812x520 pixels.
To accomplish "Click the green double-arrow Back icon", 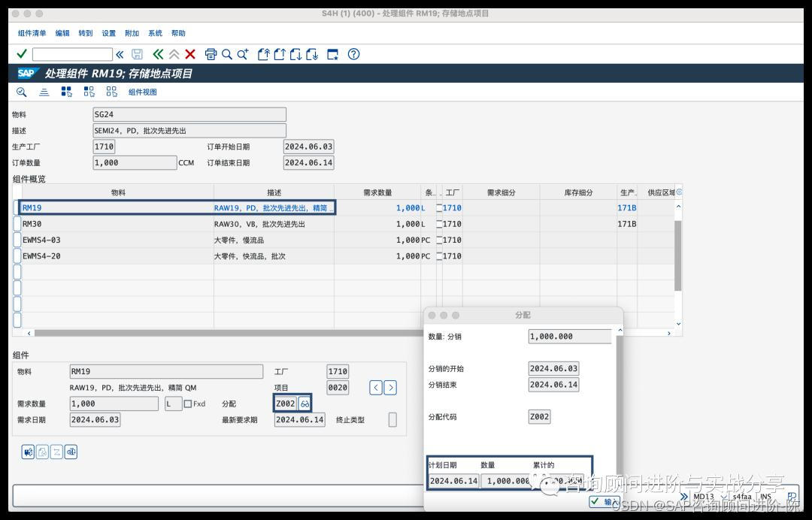I will click(x=158, y=54).
